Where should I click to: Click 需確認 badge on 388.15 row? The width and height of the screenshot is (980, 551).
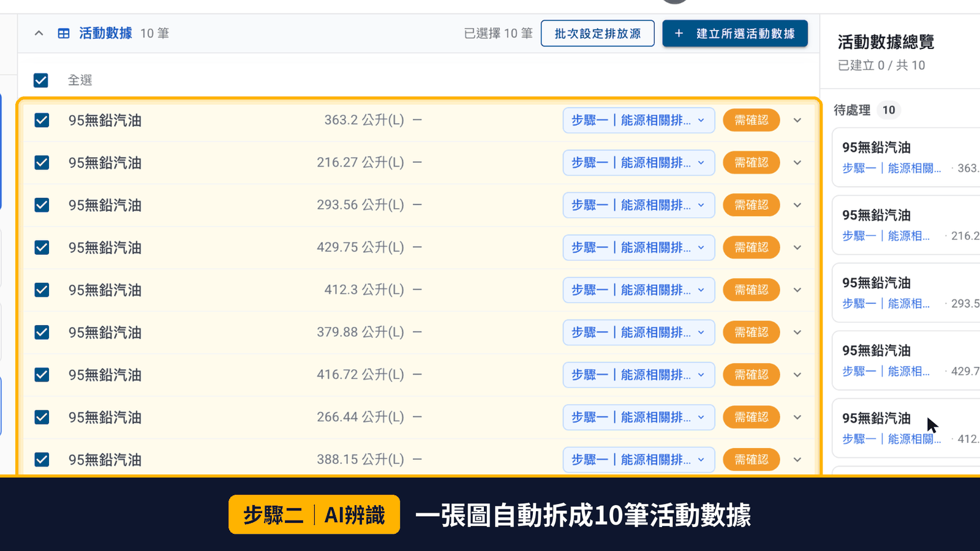point(752,459)
